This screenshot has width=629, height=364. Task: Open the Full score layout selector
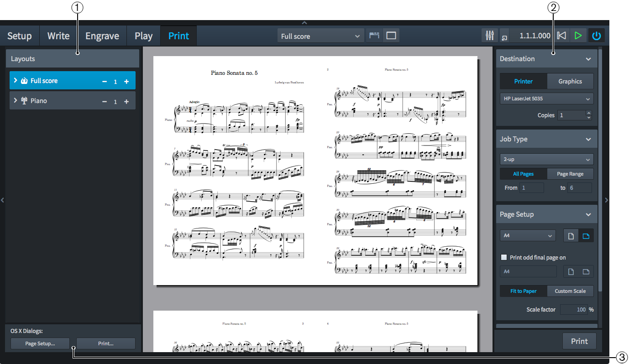[x=320, y=36]
